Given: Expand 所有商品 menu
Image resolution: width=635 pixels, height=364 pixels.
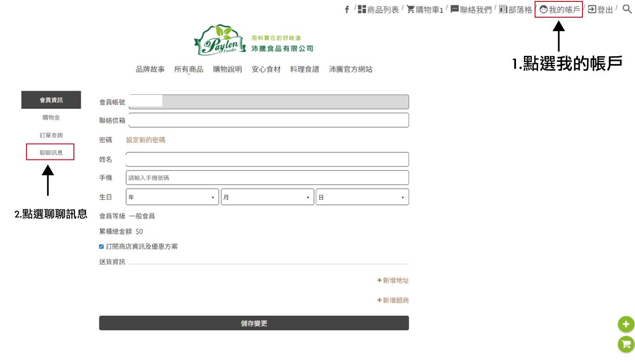Looking at the screenshot, I should pyautogui.click(x=189, y=70).
